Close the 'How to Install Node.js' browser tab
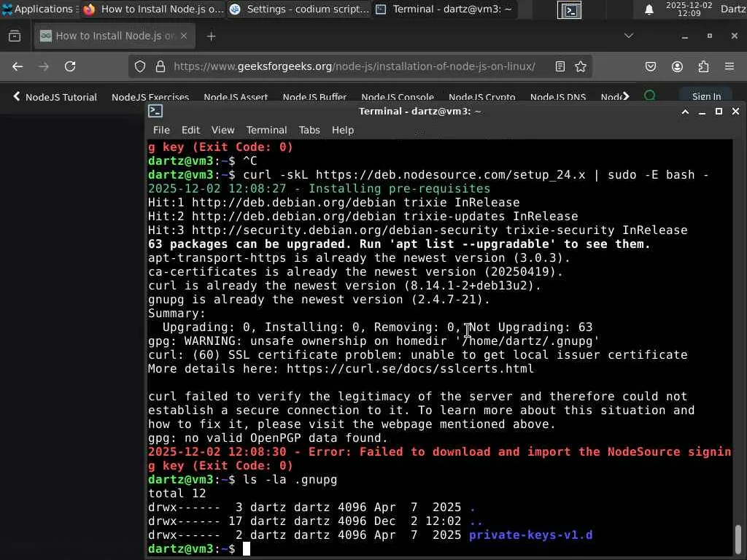747x560 pixels. click(184, 36)
